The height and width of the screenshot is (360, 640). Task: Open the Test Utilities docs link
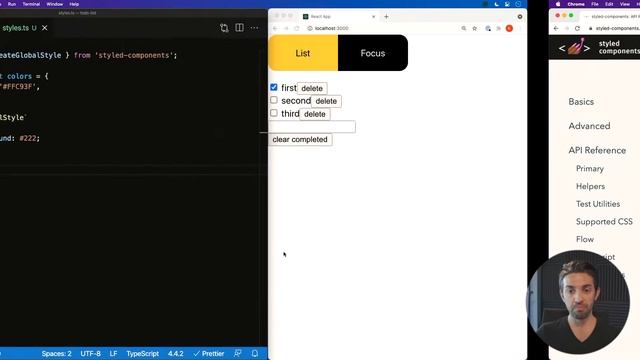pyautogui.click(x=598, y=204)
